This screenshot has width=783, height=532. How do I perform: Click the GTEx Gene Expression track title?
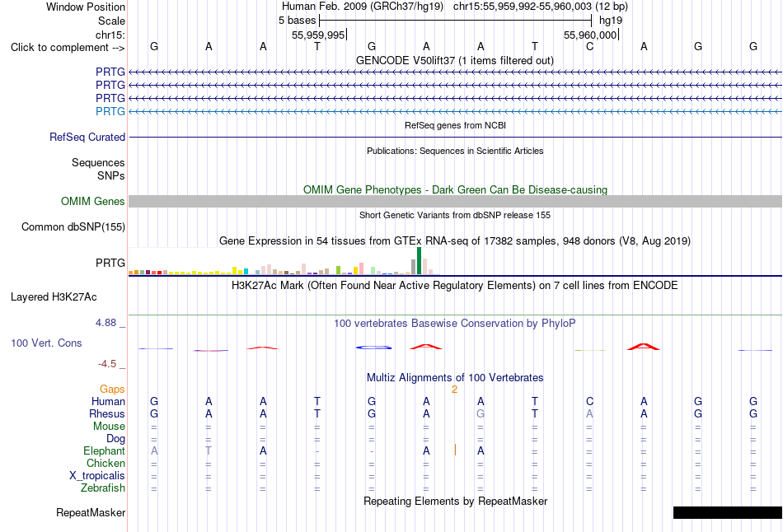tap(455, 241)
